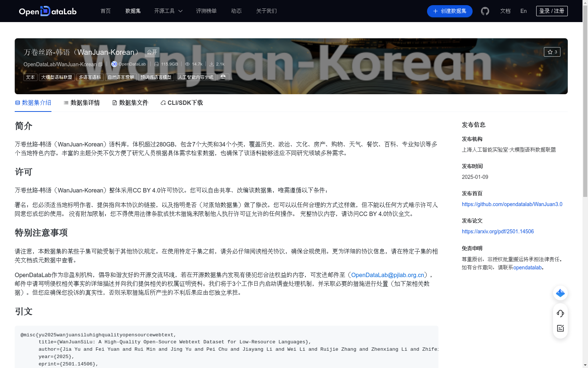The height and width of the screenshot is (368, 588).
Task: Open 文档 link in header
Action: pos(505,11)
